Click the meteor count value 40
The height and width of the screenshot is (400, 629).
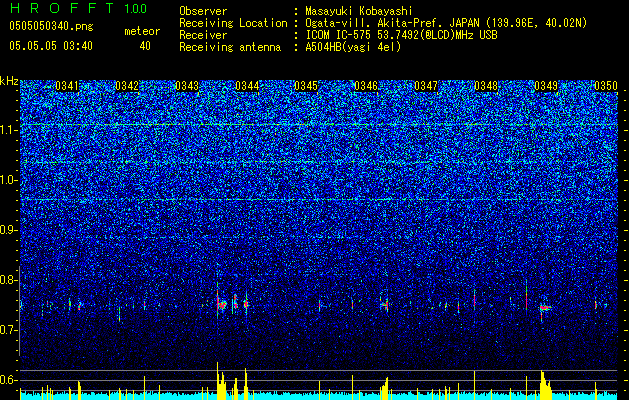145,46
